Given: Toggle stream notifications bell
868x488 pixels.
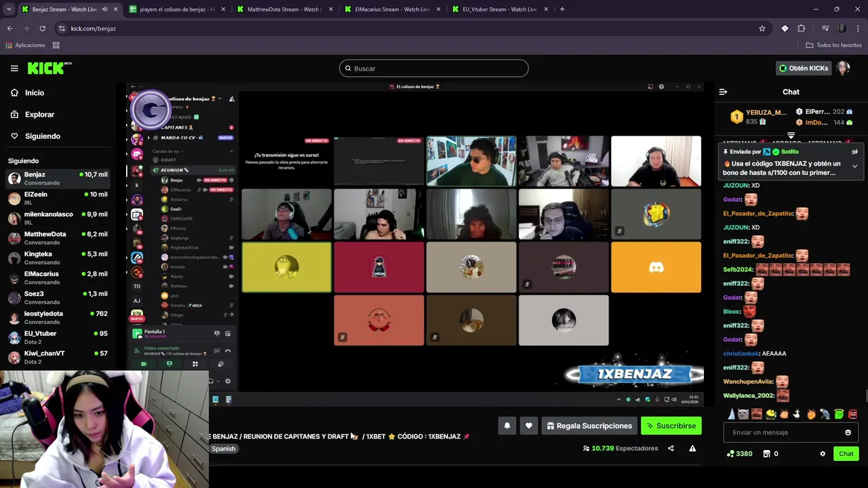Looking at the screenshot, I should pyautogui.click(x=507, y=426).
